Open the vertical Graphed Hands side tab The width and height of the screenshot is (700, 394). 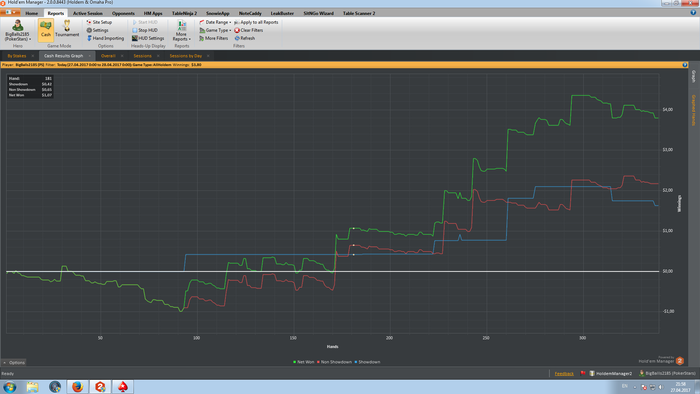point(693,110)
